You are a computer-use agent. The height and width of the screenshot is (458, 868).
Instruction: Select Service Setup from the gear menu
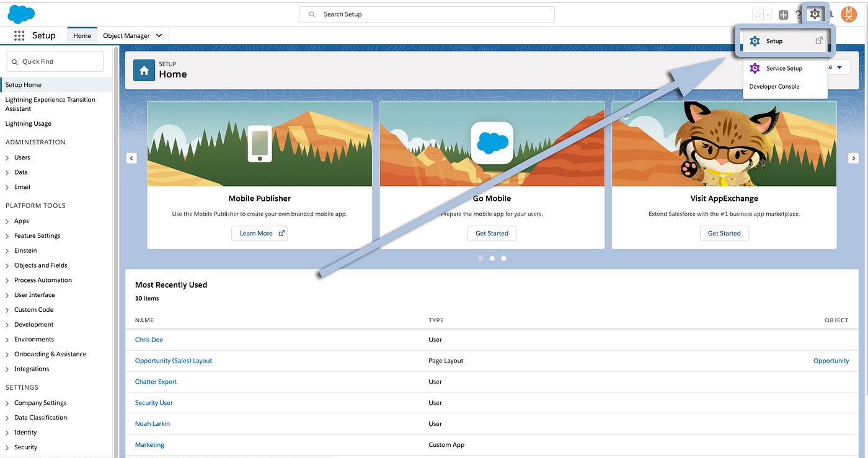click(x=786, y=68)
